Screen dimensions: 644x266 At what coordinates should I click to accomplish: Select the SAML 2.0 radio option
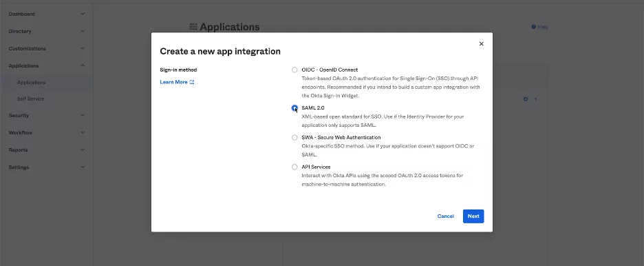pos(294,108)
